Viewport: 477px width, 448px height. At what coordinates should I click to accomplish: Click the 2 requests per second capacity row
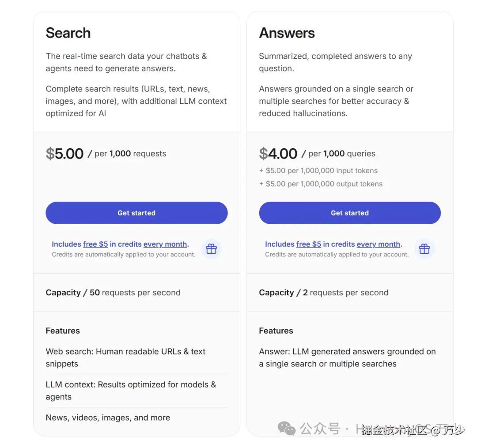click(x=324, y=293)
